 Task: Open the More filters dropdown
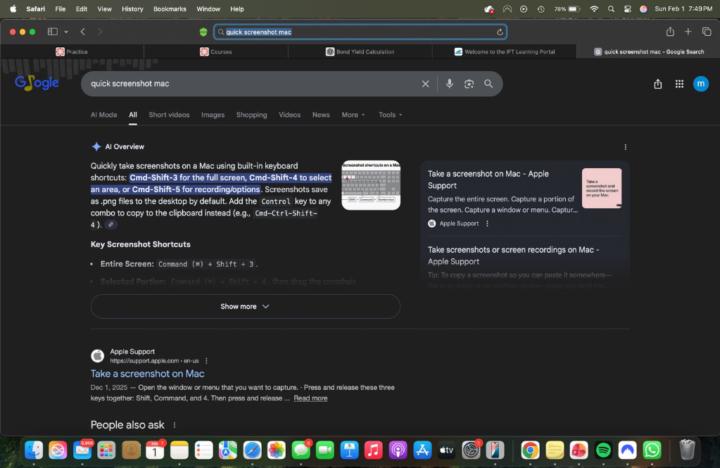[x=353, y=115]
